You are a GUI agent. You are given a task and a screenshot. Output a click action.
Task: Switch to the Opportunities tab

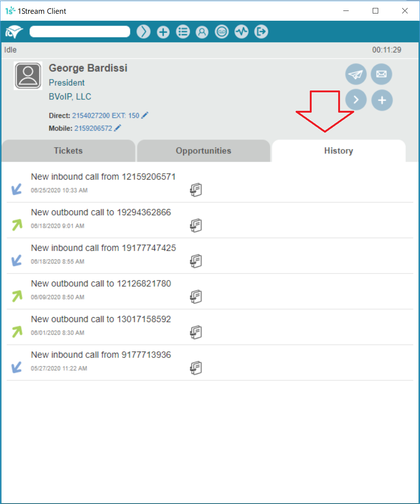tap(204, 151)
